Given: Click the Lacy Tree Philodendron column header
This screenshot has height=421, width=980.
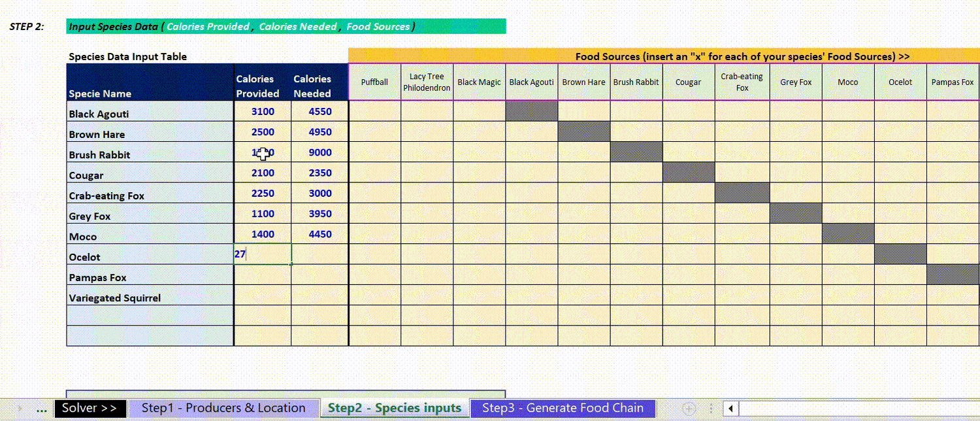Looking at the screenshot, I should coord(427,81).
